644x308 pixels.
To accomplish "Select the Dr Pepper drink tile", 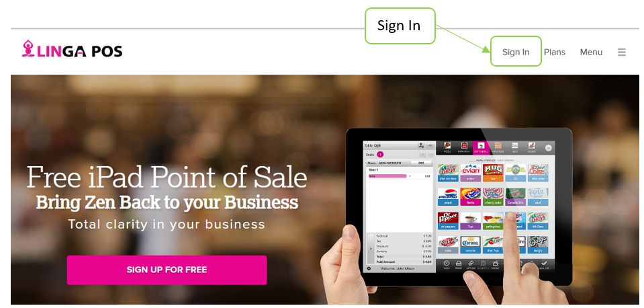I will tap(448, 221).
